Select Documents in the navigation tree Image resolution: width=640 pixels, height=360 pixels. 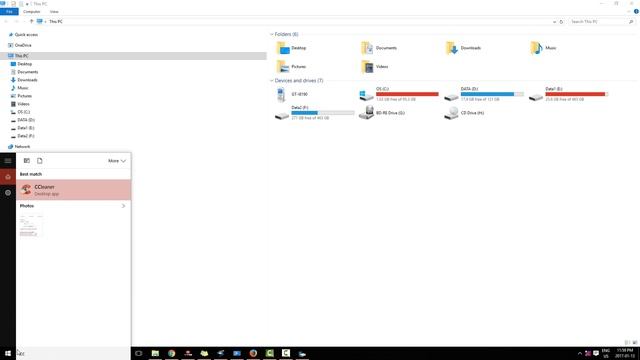[x=27, y=72]
